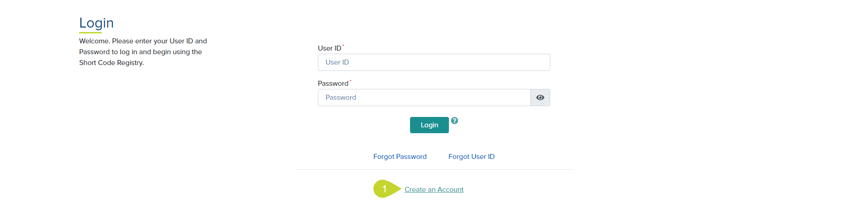
Task: Click the User ID field label
Action: pos(330,48)
